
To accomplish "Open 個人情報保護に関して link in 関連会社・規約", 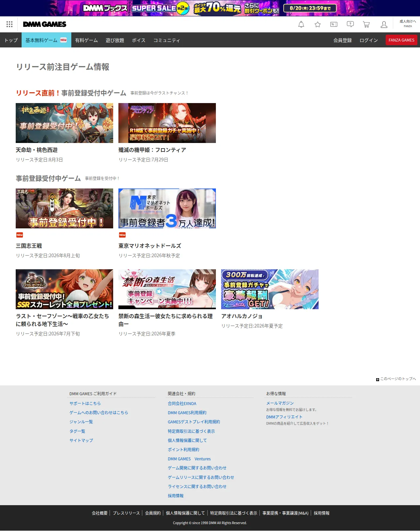I will 187,440.
